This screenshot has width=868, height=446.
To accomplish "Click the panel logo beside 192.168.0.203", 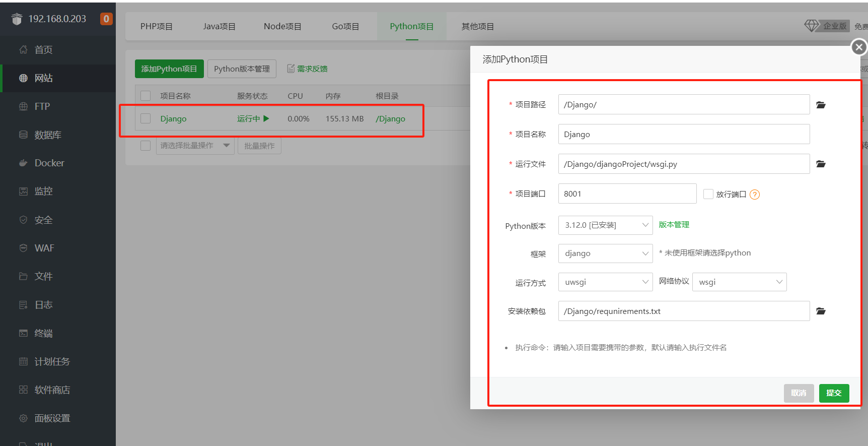I will pos(17,19).
